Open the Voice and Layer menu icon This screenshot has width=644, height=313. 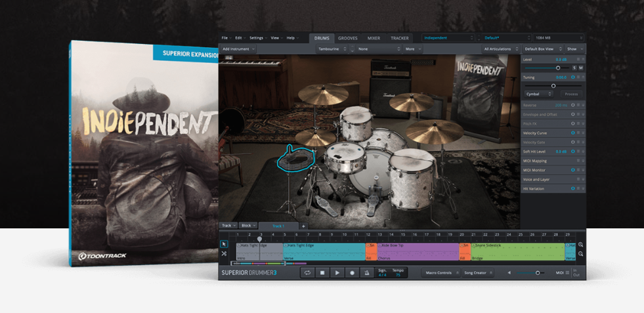point(578,180)
